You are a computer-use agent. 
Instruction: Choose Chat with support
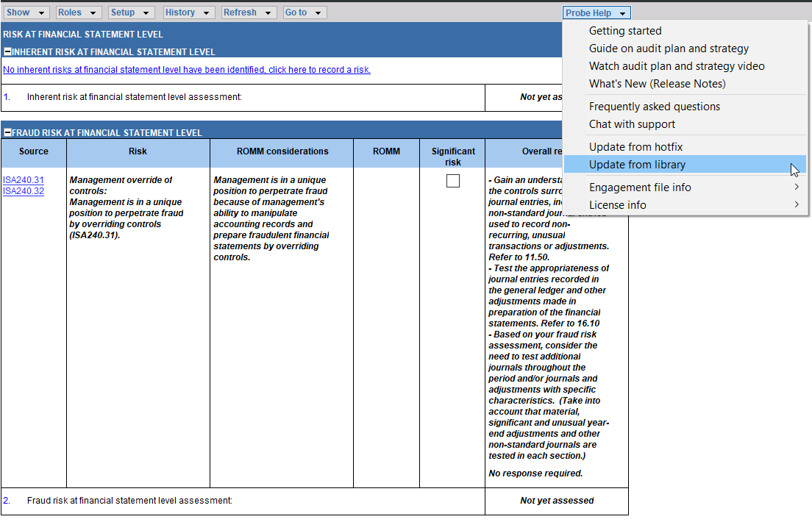685,124
